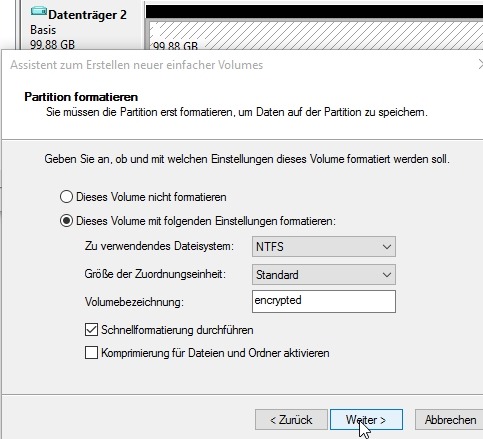Click into the Volumebezeichnung text field
Screen dimensions: 483x439
(324, 301)
